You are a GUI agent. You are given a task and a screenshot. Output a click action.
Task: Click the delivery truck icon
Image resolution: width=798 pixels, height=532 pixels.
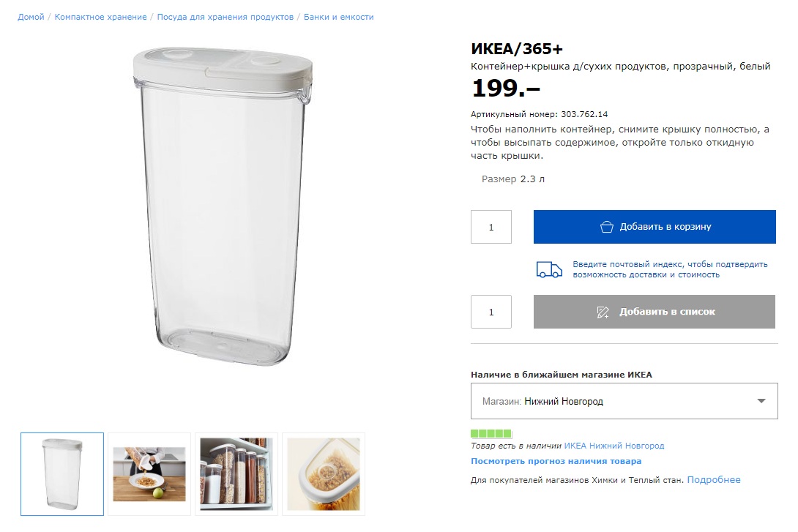click(x=549, y=269)
